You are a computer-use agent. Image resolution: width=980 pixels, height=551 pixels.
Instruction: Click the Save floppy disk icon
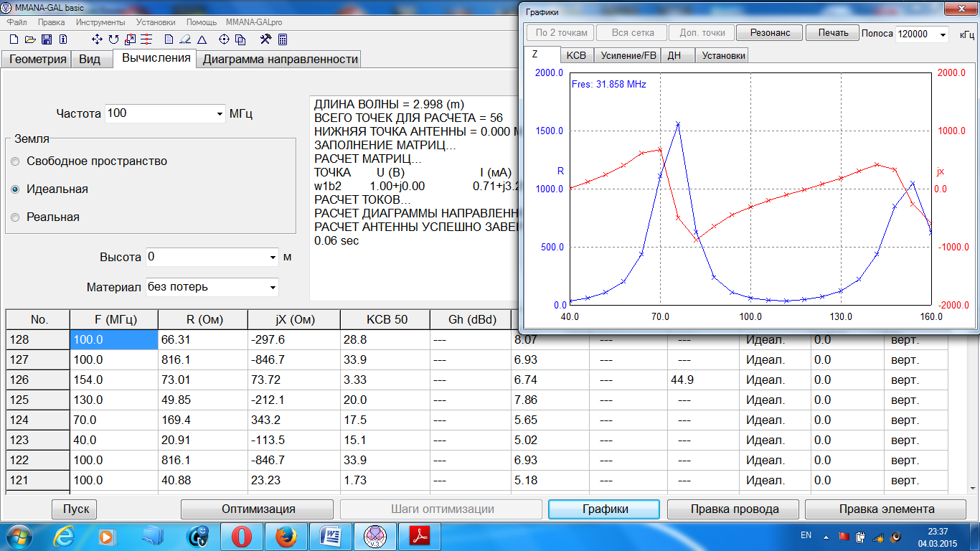[x=47, y=39]
